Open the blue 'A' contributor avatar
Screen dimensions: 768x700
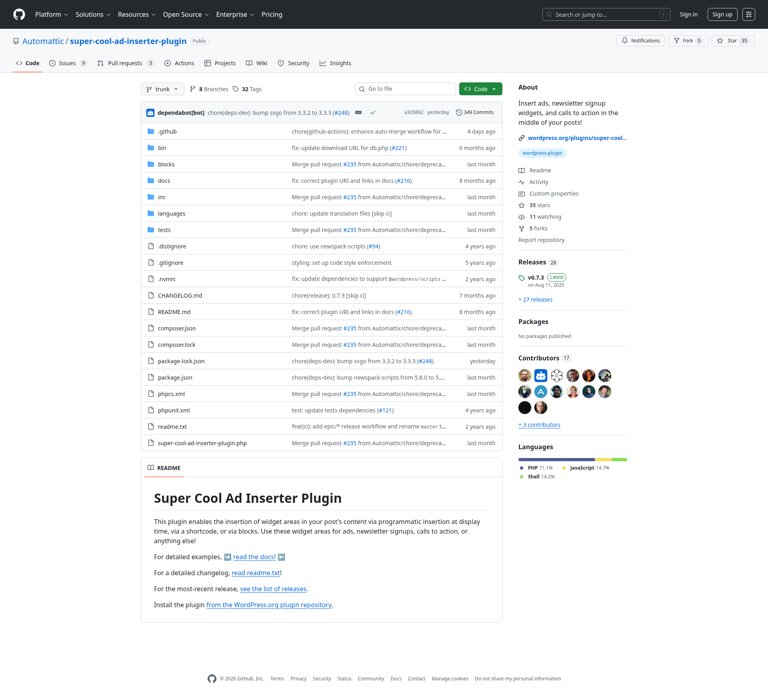point(541,392)
